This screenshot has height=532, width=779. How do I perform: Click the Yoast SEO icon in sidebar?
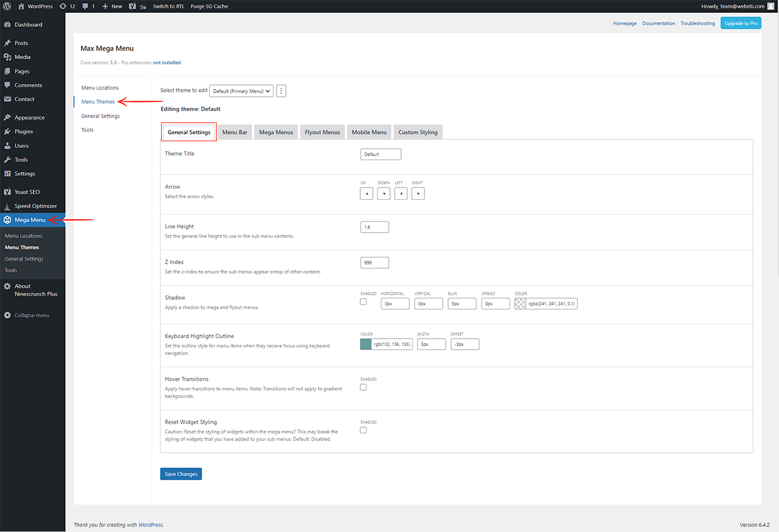[x=8, y=192]
